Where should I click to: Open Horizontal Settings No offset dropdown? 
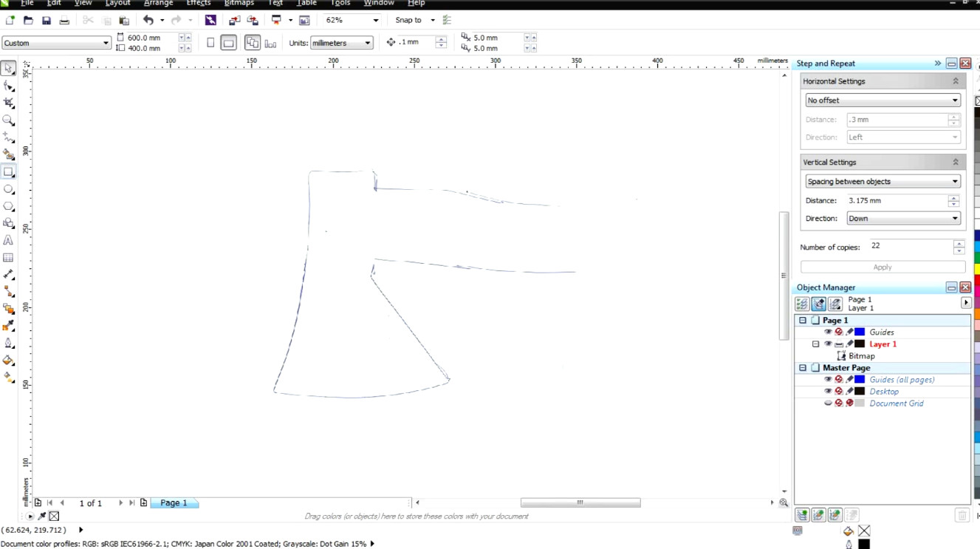click(883, 100)
